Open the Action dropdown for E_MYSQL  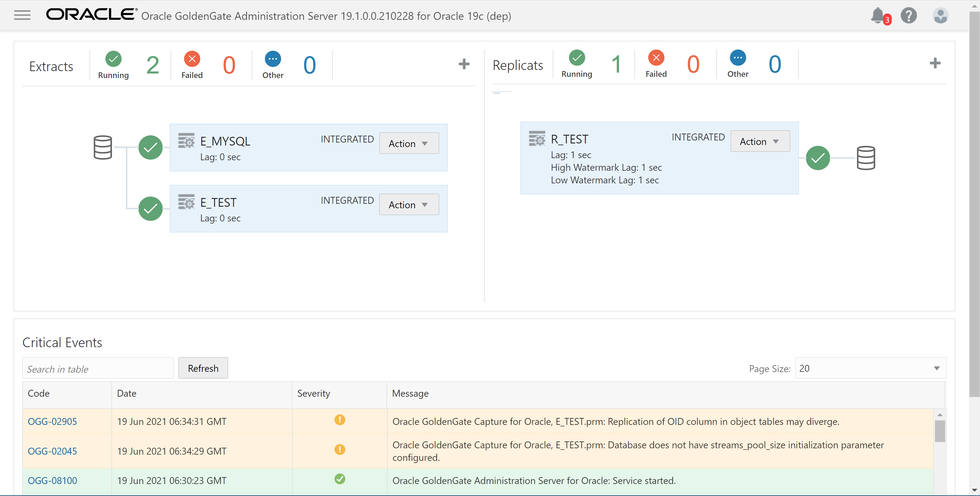coord(409,143)
